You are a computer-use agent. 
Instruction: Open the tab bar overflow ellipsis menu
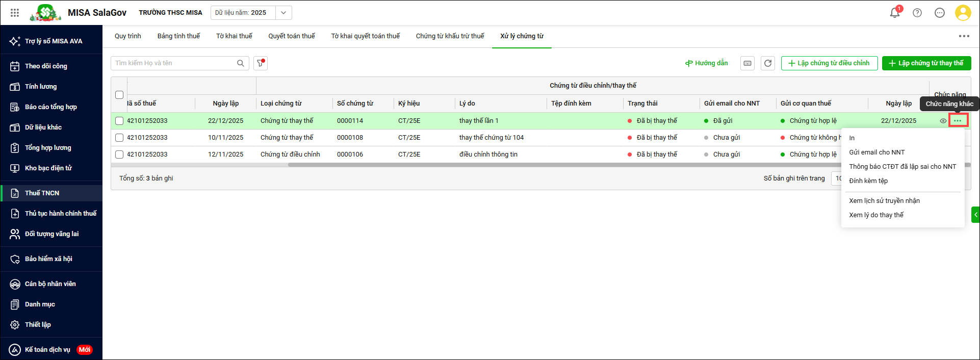(964, 36)
